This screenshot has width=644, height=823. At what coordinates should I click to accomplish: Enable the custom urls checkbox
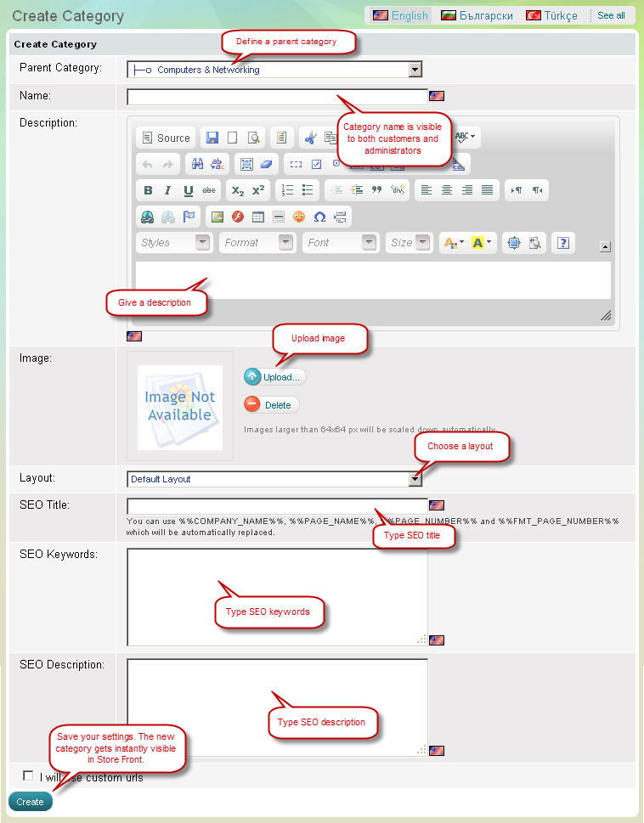pos(29,775)
